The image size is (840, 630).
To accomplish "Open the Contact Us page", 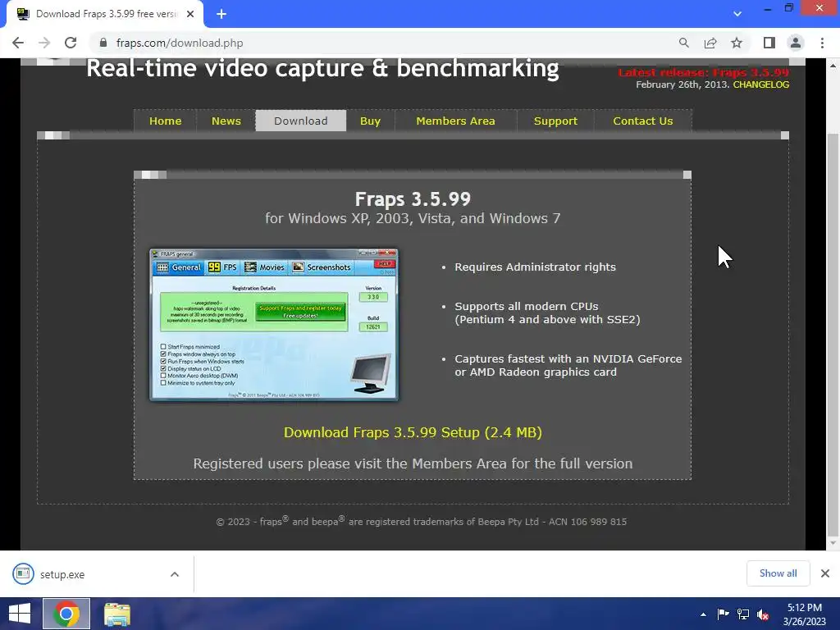I will (643, 121).
